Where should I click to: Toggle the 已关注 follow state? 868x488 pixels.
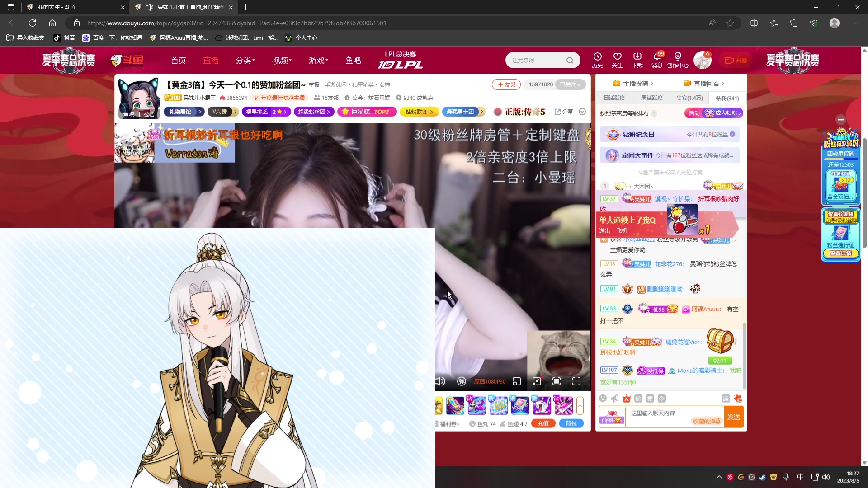(570, 84)
